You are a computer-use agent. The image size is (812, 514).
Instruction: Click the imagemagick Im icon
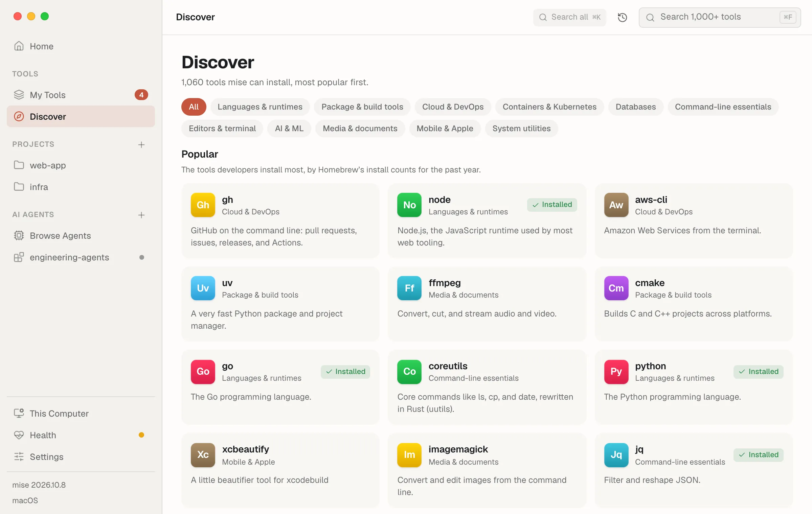tap(409, 455)
